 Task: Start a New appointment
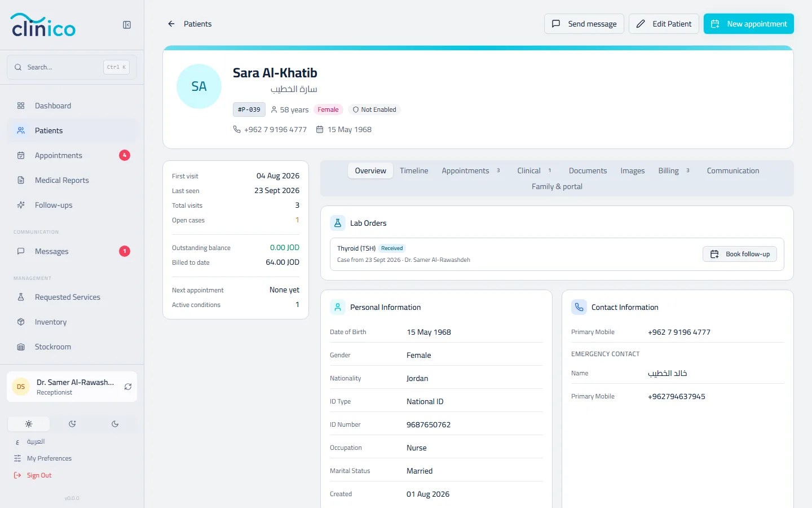tap(749, 24)
